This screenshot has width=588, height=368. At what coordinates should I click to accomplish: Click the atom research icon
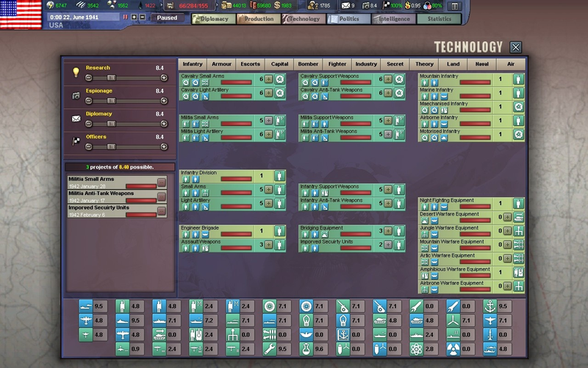[416, 349]
